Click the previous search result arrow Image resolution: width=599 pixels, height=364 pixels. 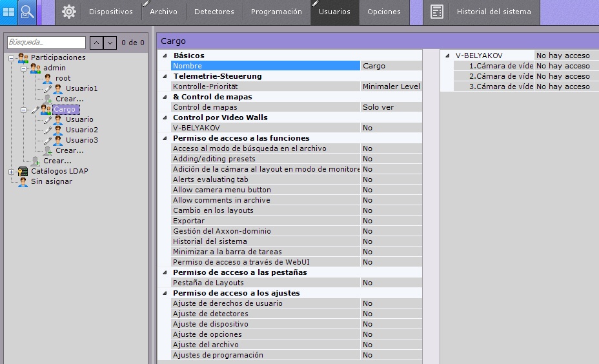(96, 43)
